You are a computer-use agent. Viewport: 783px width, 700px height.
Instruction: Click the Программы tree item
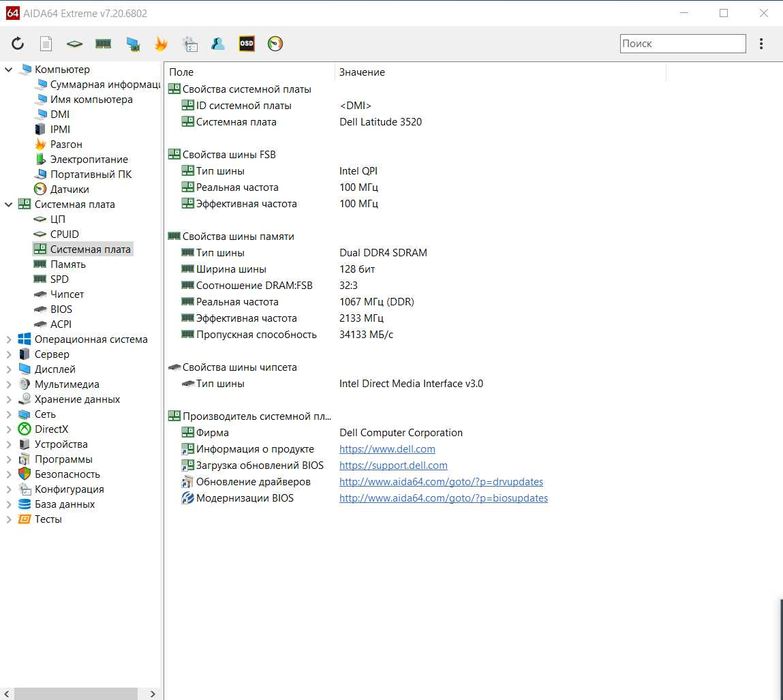[55, 459]
